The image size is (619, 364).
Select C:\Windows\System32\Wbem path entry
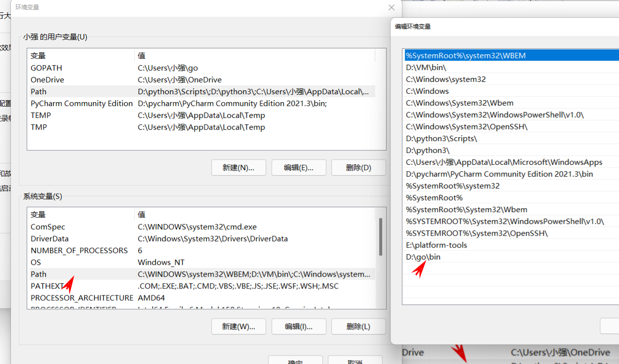coord(511,103)
